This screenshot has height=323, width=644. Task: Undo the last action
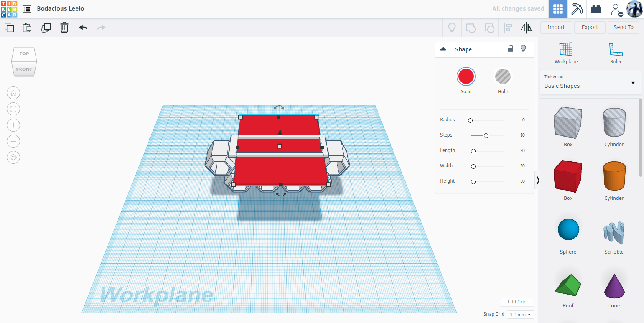[x=84, y=28]
